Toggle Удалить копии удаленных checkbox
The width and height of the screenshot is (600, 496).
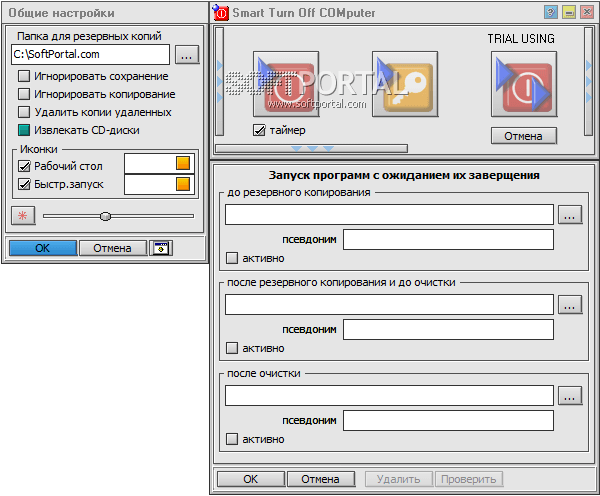coord(24,112)
